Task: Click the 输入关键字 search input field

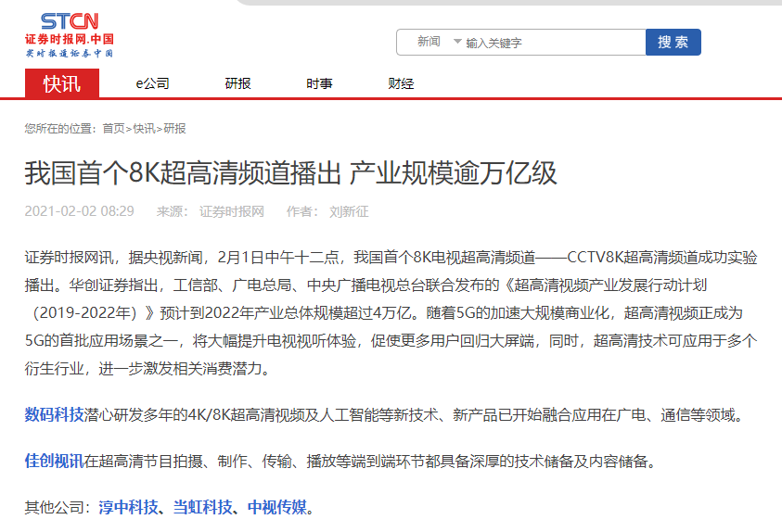Action: pos(554,43)
